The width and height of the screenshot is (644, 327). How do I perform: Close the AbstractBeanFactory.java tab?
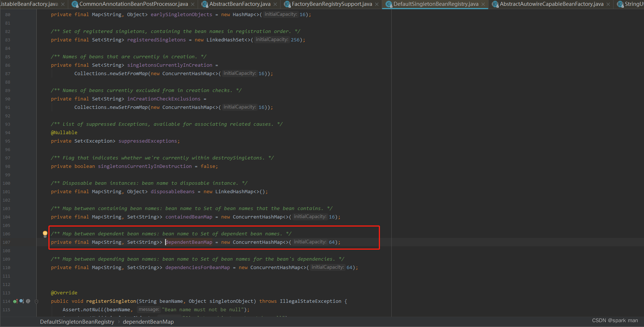[x=275, y=4]
